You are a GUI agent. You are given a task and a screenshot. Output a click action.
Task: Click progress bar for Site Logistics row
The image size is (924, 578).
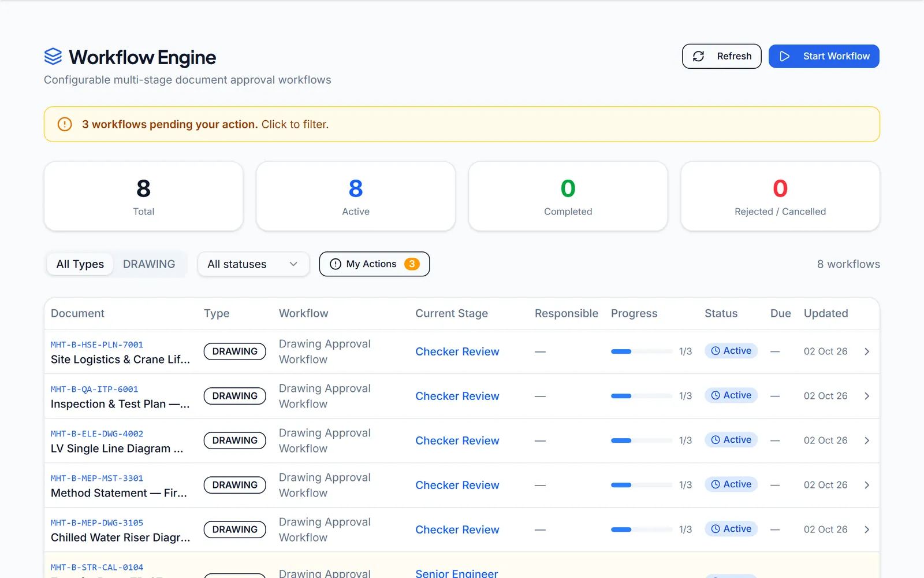coord(642,351)
